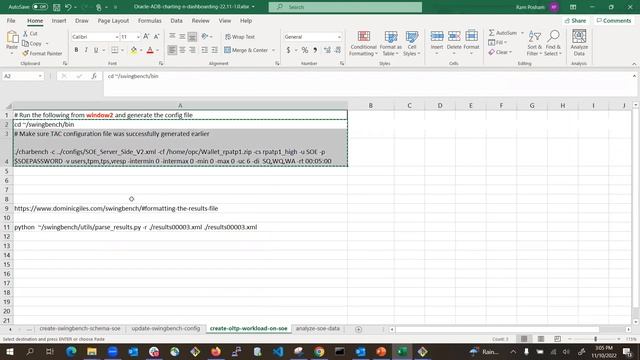Image resolution: width=640 pixels, height=360 pixels.
Task: Open Conditional Formatting menu
Action: [x=363, y=43]
